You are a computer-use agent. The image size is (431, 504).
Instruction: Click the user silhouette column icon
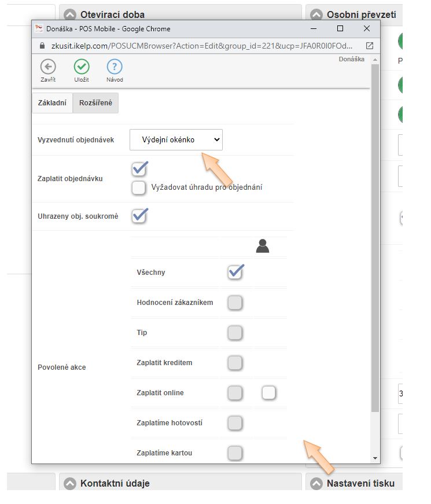(263, 247)
